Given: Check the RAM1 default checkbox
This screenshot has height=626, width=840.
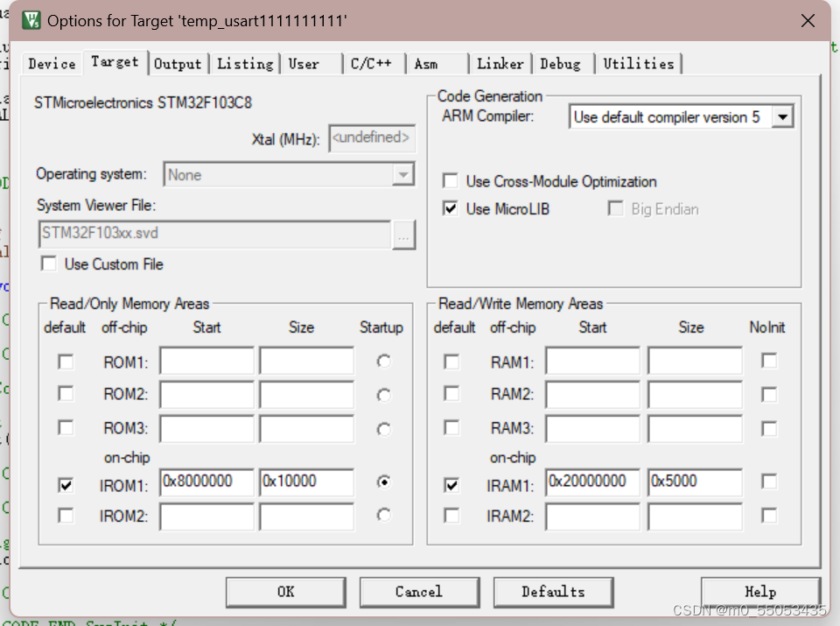Looking at the screenshot, I should (451, 362).
